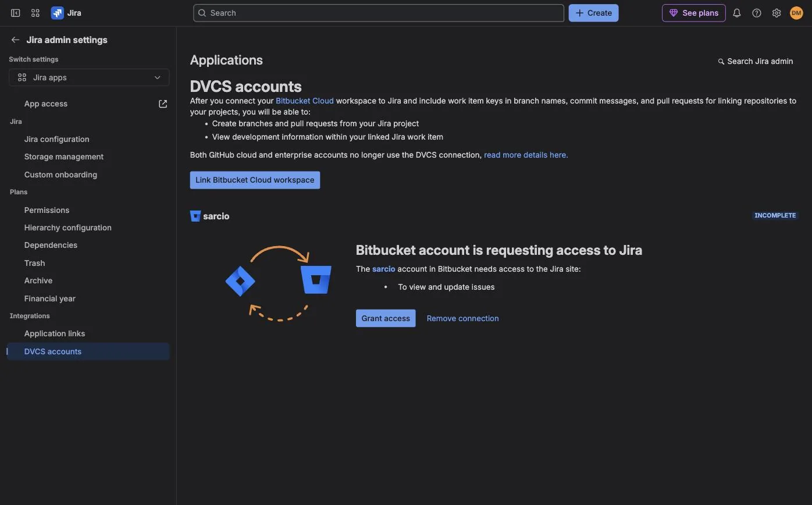Click the diamond icon on See plans

(x=674, y=13)
